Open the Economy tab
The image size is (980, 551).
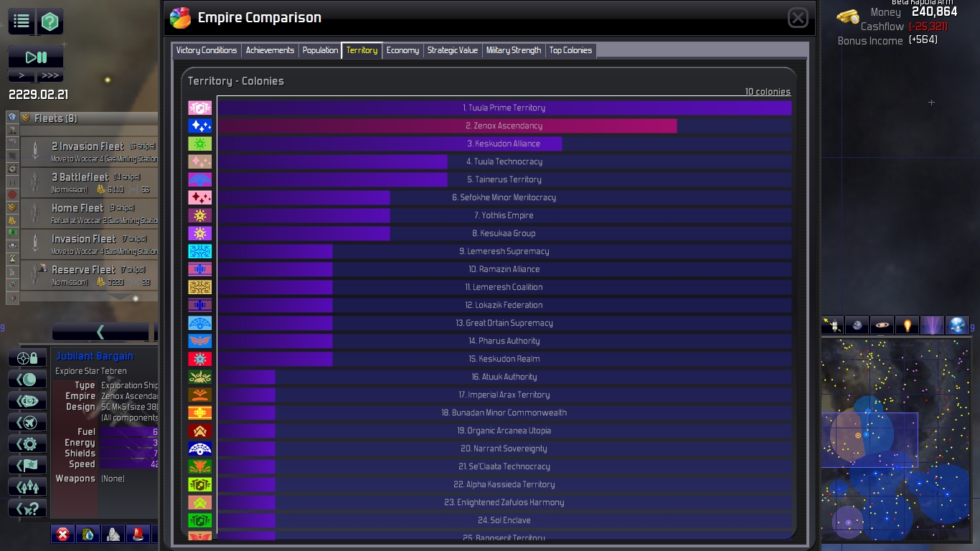(x=402, y=50)
